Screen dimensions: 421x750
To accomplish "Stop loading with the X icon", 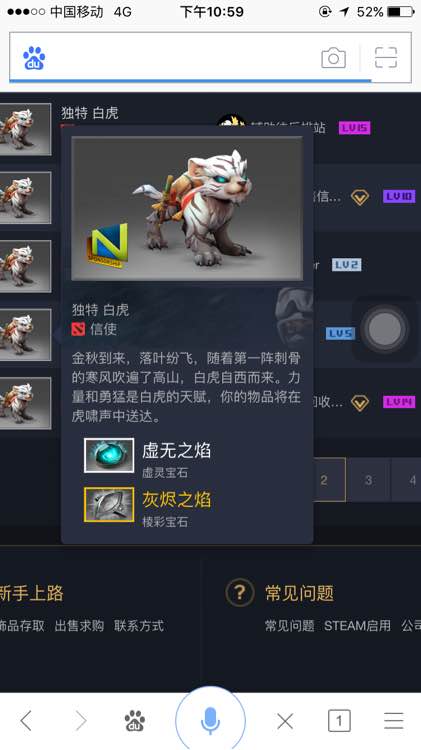I will pos(285,721).
